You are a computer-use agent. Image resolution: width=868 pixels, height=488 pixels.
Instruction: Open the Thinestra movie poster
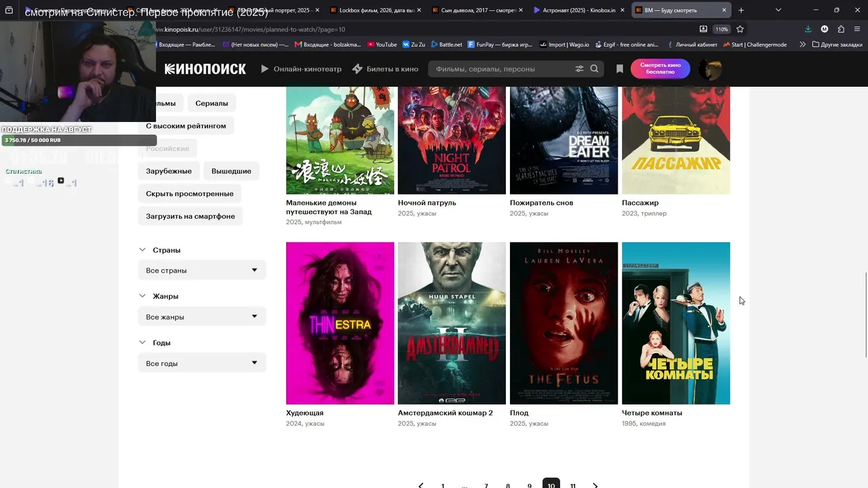pyautogui.click(x=340, y=323)
